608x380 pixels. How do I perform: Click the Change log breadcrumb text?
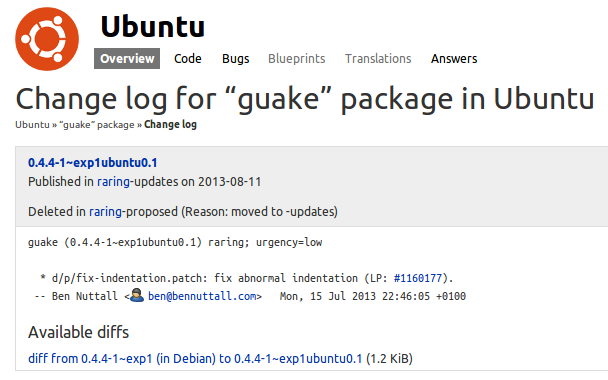click(x=170, y=124)
